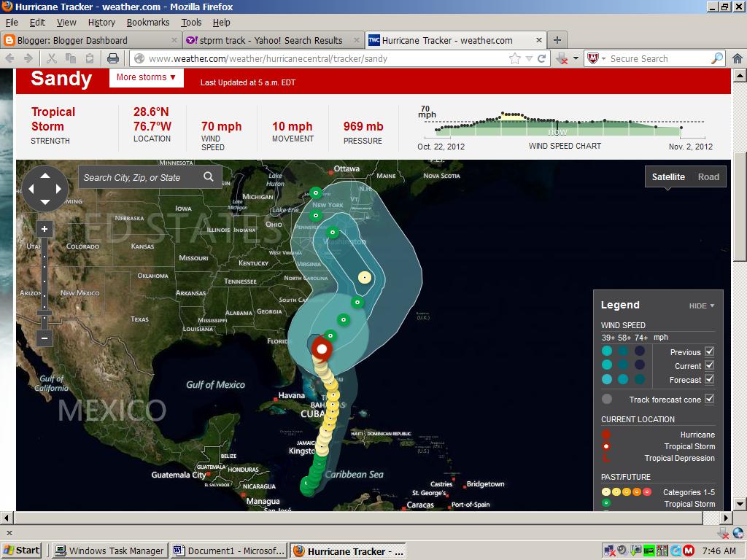Click the green forecast marker near Ottawa

tap(315, 192)
